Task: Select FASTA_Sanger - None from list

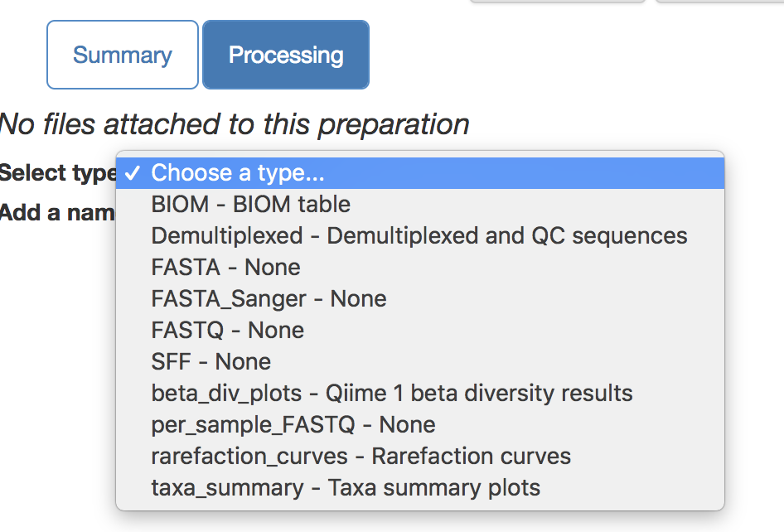Action: tap(269, 299)
